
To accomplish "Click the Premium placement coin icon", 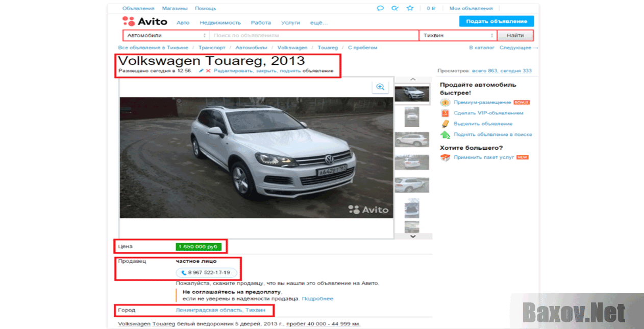I will click(x=445, y=103).
